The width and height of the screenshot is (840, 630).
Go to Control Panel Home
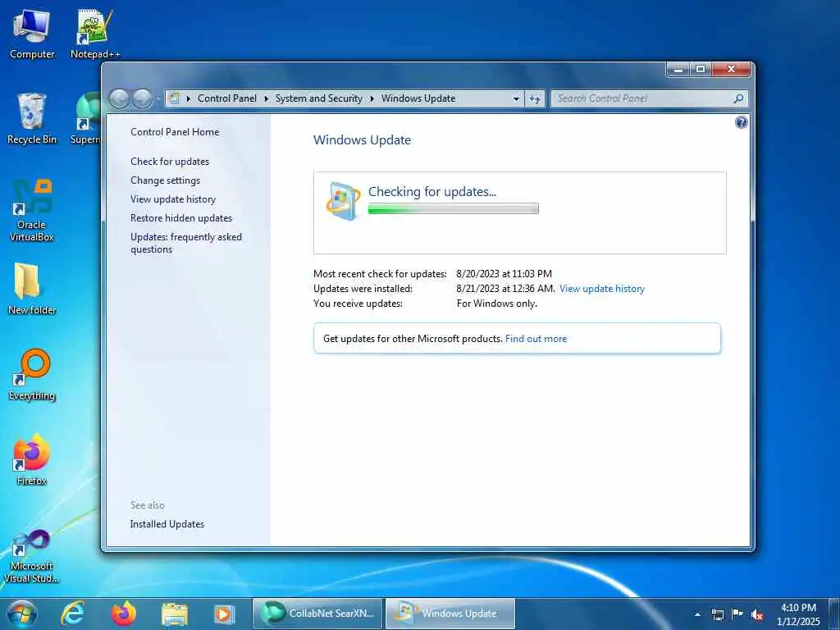(175, 132)
